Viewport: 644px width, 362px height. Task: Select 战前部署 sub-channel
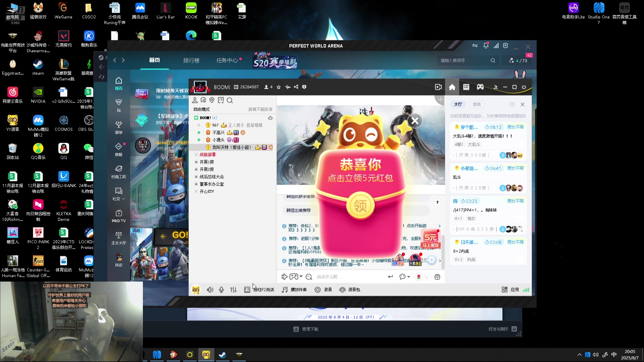208,155
